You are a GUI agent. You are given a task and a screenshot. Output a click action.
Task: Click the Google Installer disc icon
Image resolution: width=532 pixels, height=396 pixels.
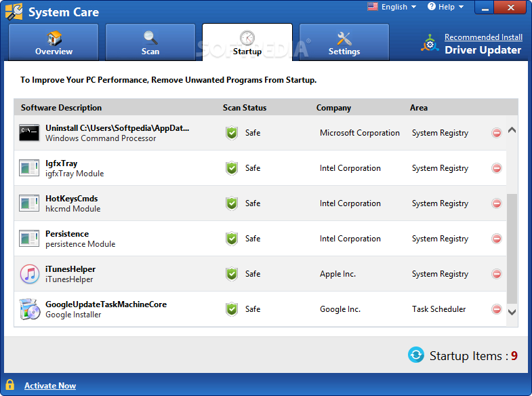pos(30,309)
